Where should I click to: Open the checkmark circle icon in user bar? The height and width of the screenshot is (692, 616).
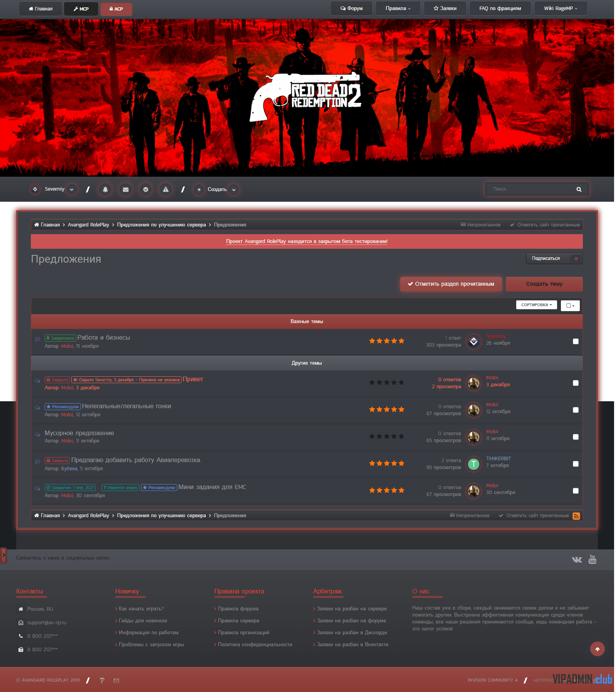click(146, 189)
